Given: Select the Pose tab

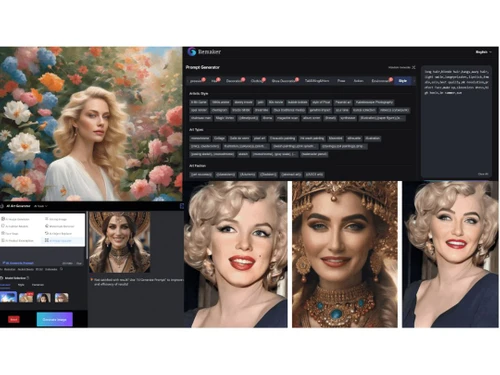Looking at the screenshot, I should click(x=341, y=81).
